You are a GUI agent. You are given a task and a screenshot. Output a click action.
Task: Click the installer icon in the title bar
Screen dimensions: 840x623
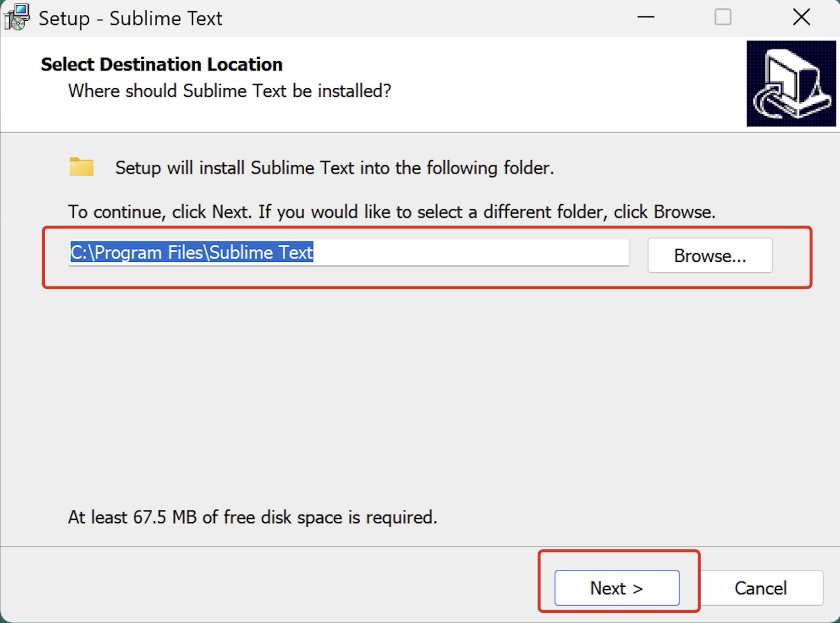(x=17, y=17)
